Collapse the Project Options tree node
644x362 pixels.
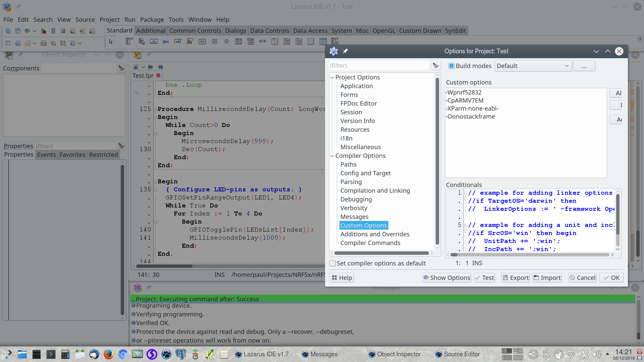(332, 77)
